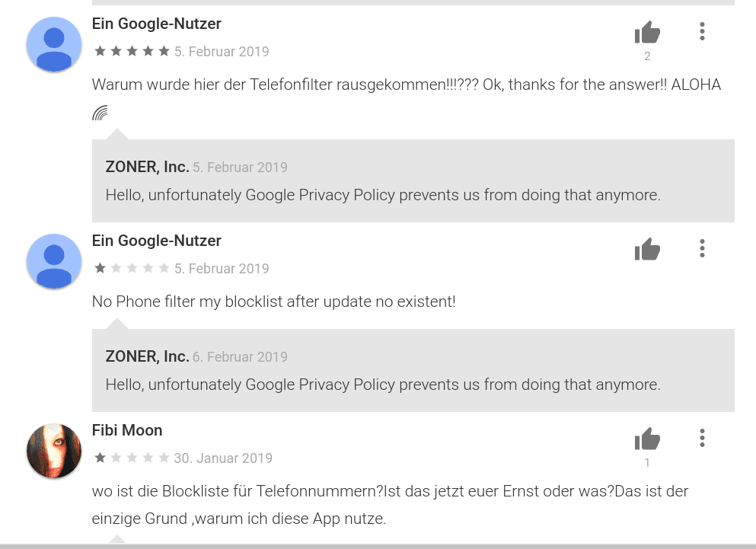This screenshot has height=549, width=756.
Task: Like Fibi Moon's review
Action: 647,439
